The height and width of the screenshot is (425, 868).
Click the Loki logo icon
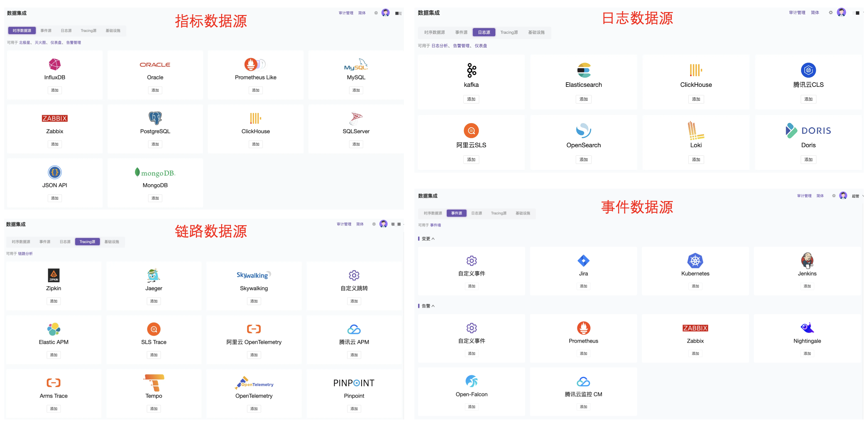pyautogui.click(x=696, y=130)
